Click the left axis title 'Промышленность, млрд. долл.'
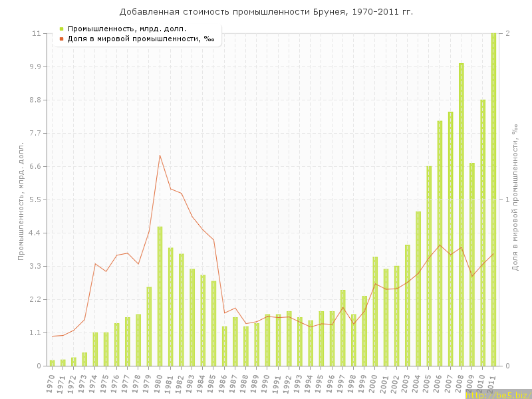532x399 pixels. pyautogui.click(x=21, y=199)
